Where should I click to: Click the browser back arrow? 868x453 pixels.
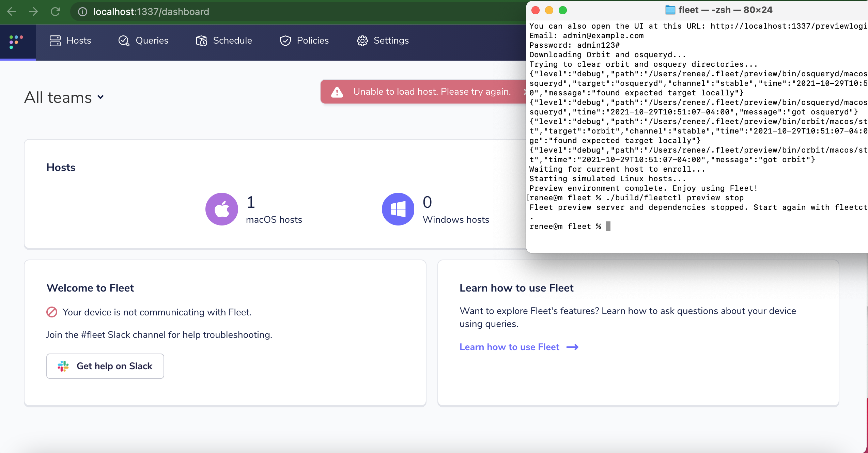tap(12, 12)
